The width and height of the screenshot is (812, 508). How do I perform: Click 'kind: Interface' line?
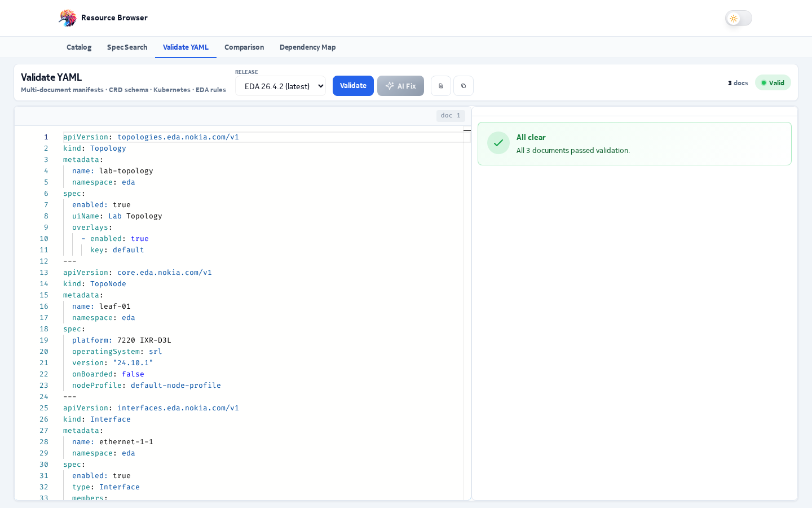[x=97, y=419]
